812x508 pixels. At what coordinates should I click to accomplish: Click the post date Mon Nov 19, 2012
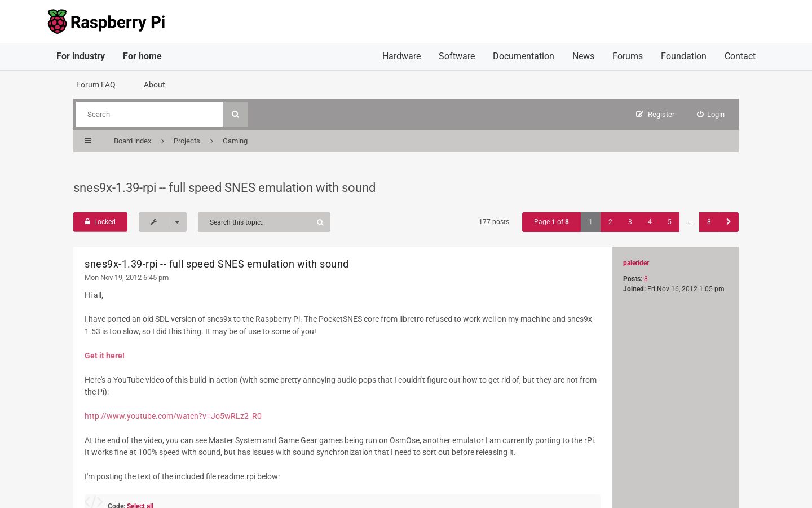tap(126, 278)
